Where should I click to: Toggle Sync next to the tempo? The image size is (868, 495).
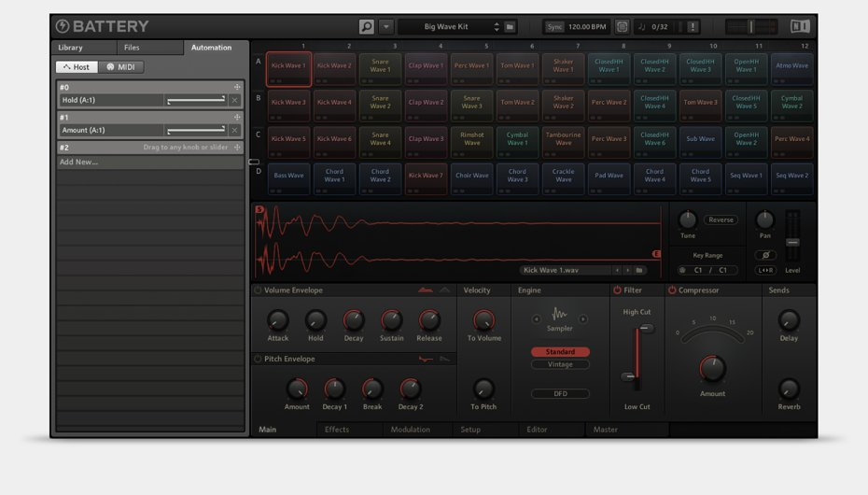554,27
